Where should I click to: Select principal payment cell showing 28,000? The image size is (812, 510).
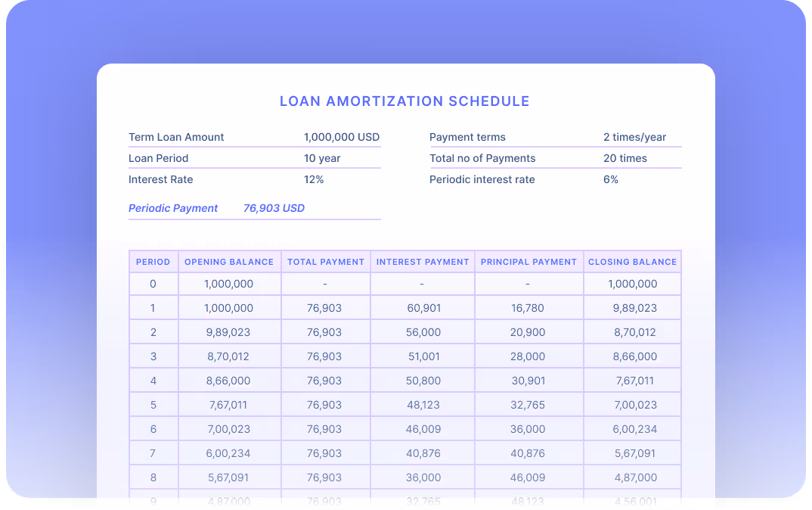(528, 356)
